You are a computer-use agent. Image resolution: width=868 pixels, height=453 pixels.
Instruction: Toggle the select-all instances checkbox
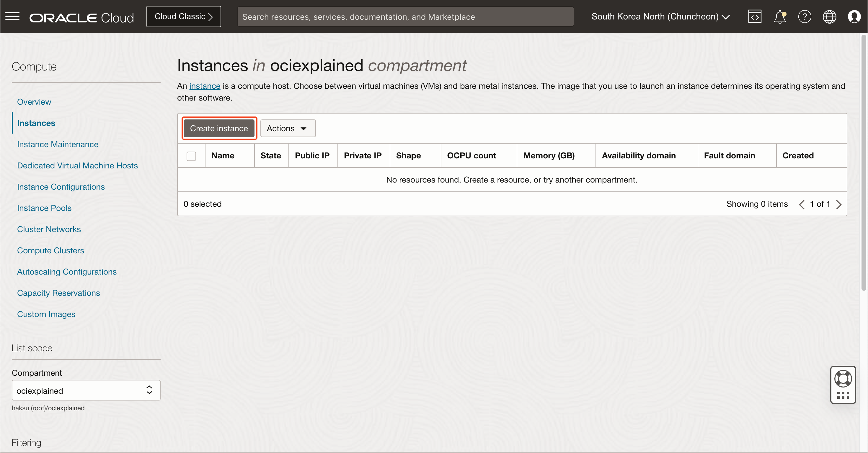tap(191, 156)
